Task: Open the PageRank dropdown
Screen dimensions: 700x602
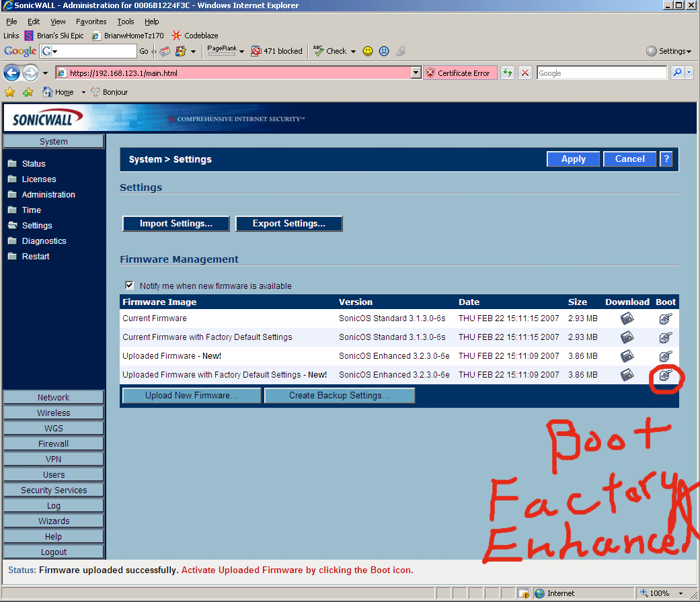Action: [x=241, y=51]
